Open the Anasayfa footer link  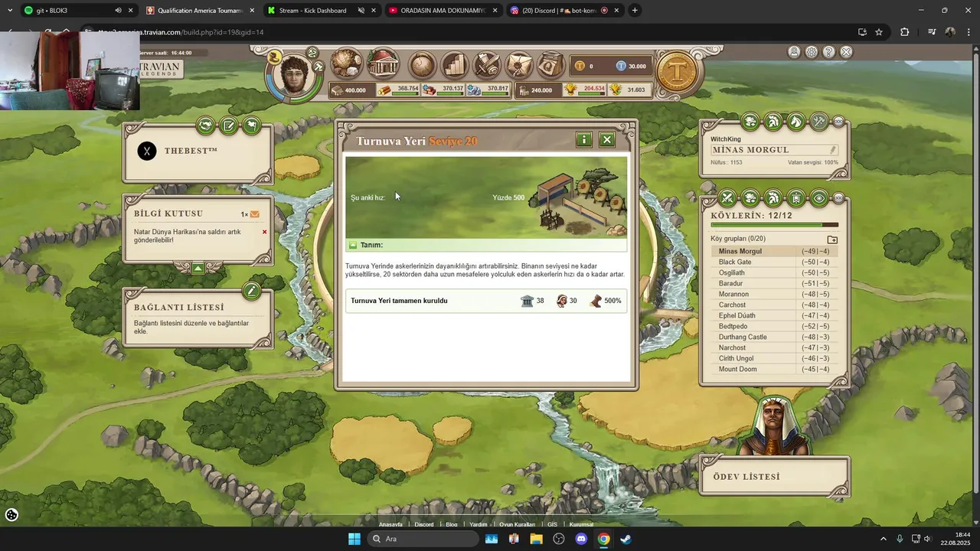pos(390,524)
